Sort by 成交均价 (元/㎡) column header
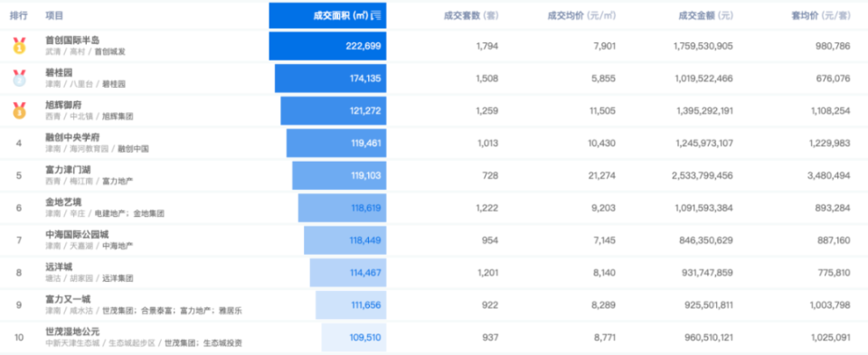The image size is (868, 355). coord(581,15)
